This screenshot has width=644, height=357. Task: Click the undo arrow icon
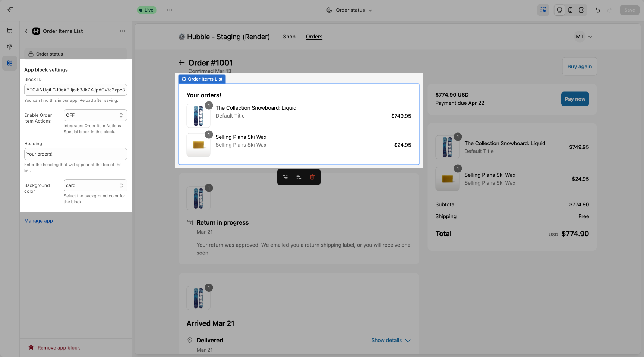tap(597, 10)
